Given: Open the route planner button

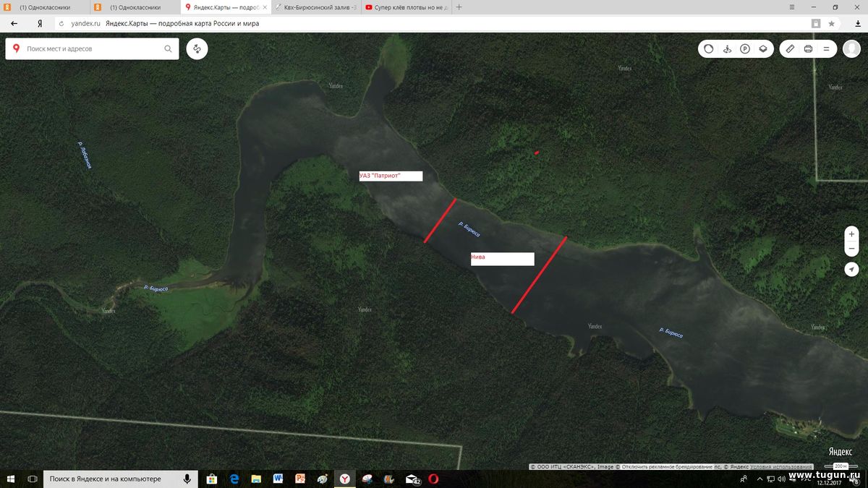Looking at the screenshot, I should [197, 49].
